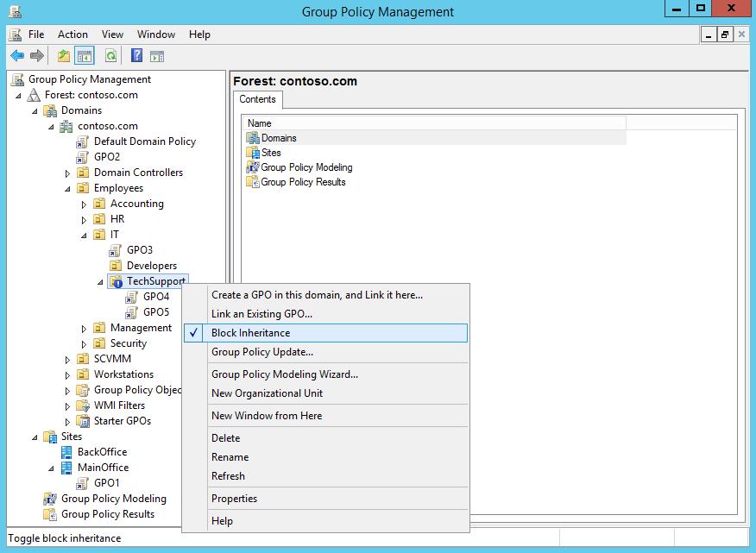The height and width of the screenshot is (553, 756).
Task: Choose New Organizational Unit
Action: point(325,393)
